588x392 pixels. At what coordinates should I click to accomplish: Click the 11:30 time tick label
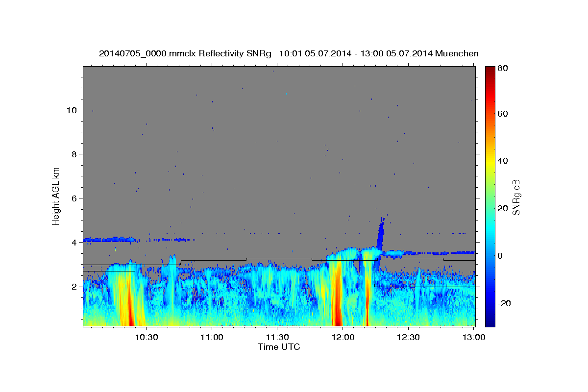coord(277,337)
